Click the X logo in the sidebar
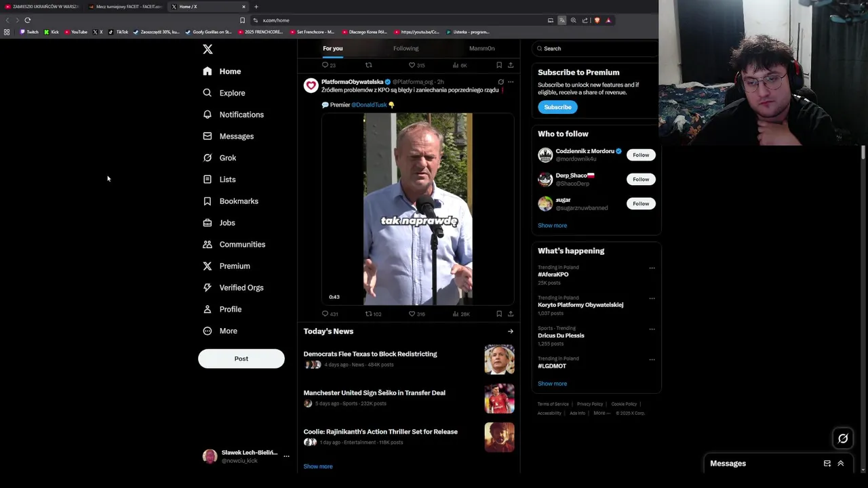The height and width of the screenshot is (488, 868). point(208,49)
